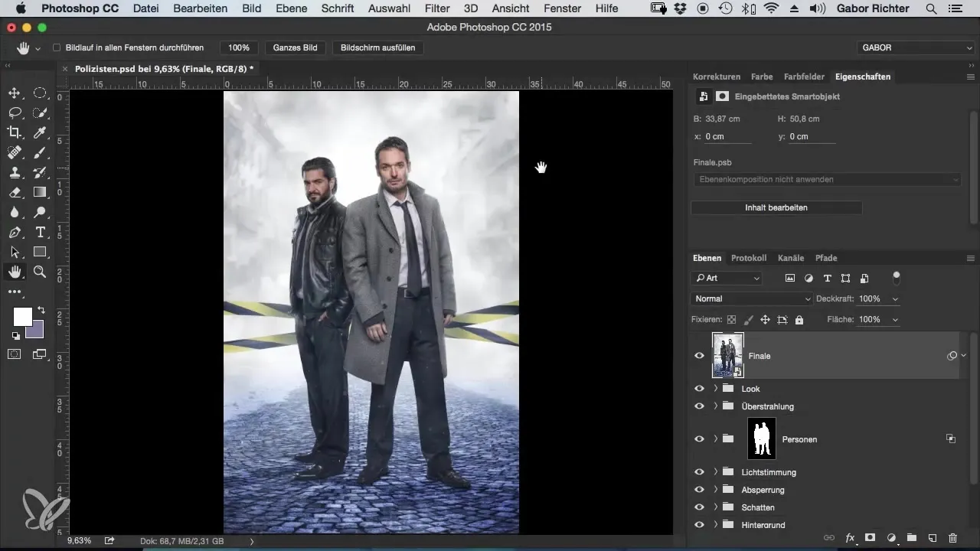The height and width of the screenshot is (551, 980).
Task: Select the Crop tool
Action: point(14,133)
